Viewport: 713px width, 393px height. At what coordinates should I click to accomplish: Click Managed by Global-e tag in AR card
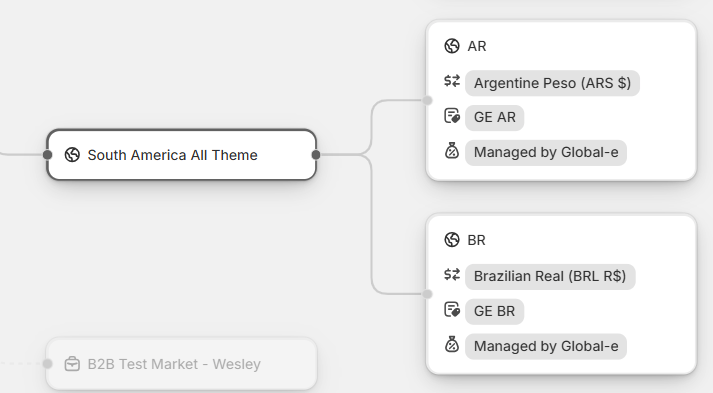[546, 152]
